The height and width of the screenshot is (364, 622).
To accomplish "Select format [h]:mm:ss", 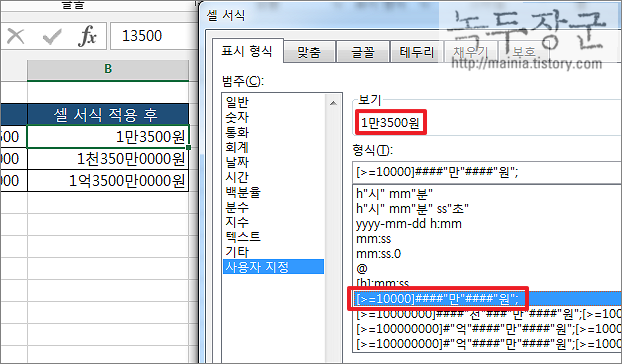I will click(x=487, y=283).
